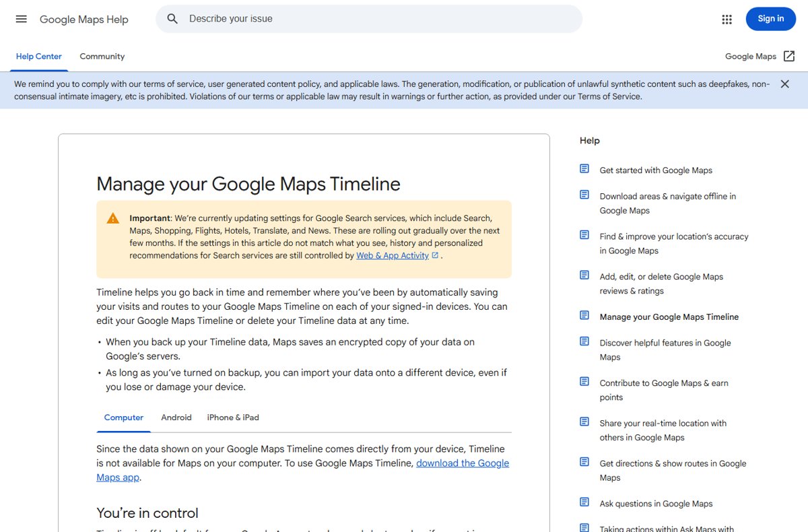This screenshot has width=808, height=532.
Task: Dismiss the terms of service banner
Action: tap(784, 84)
